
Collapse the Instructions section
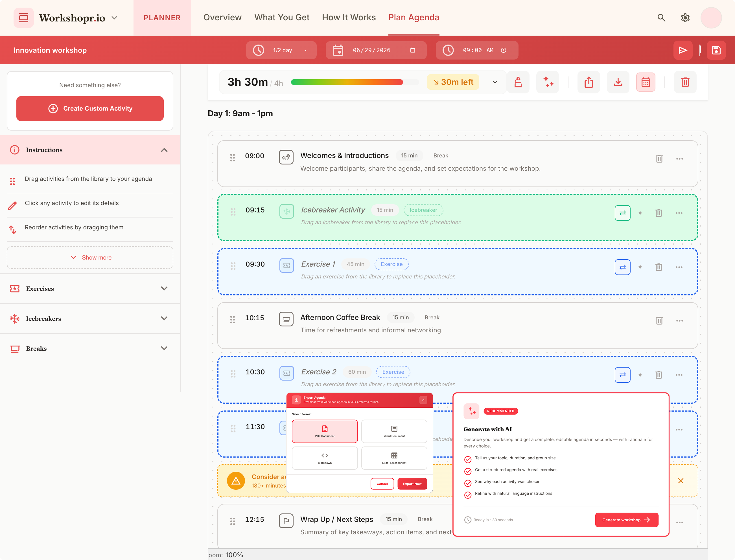pyautogui.click(x=164, y=150)
